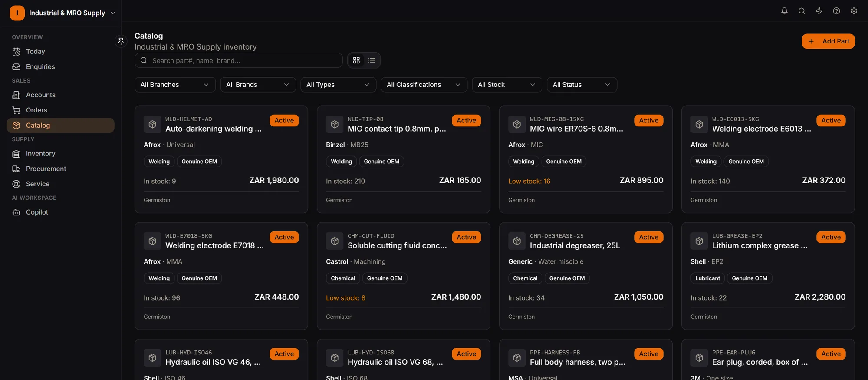Screen dimensions: 868x380
Task: Open the notifications bell
Action: pyautogui.click(x=784, y=11)
